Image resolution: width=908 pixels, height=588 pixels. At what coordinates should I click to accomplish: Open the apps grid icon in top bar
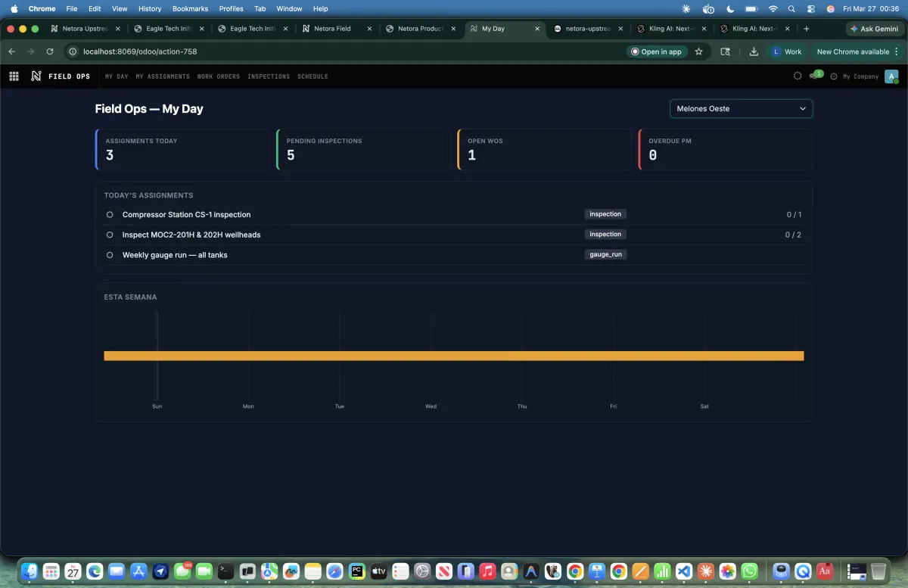13,76
